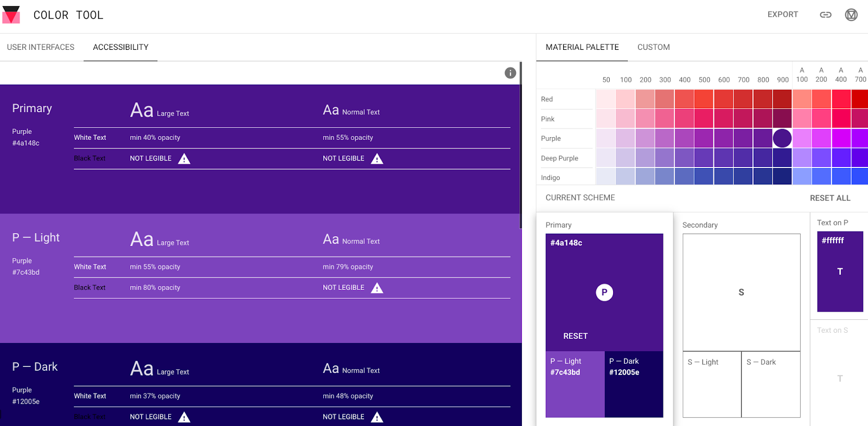This screenshot has width=868, height=426.
Task: Open the Custom palette tab
Action: (x=653, y=47)
